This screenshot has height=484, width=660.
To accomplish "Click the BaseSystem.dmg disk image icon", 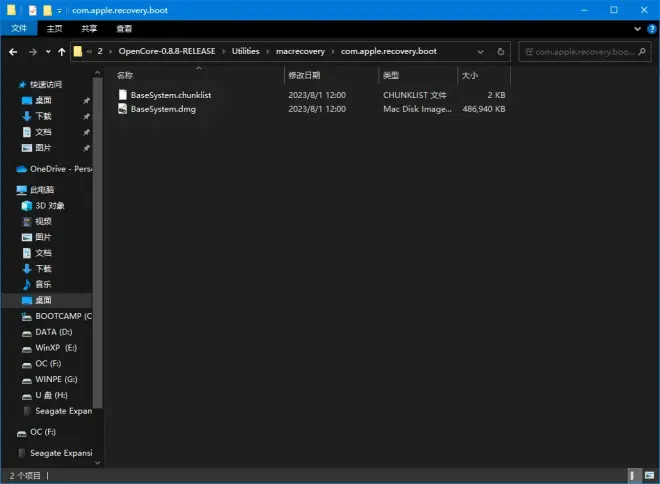I will tap(122, 109).
